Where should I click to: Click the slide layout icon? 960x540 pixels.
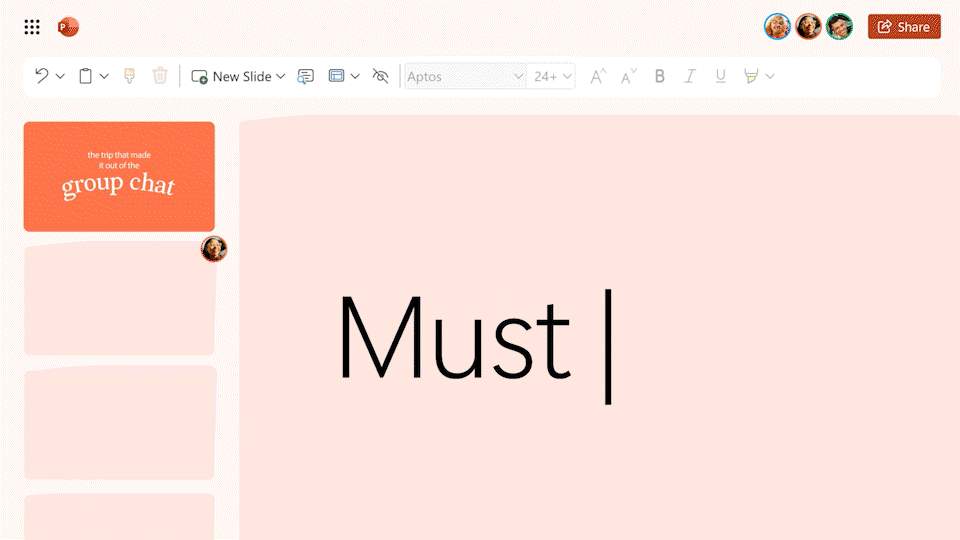tap(336, 76)
